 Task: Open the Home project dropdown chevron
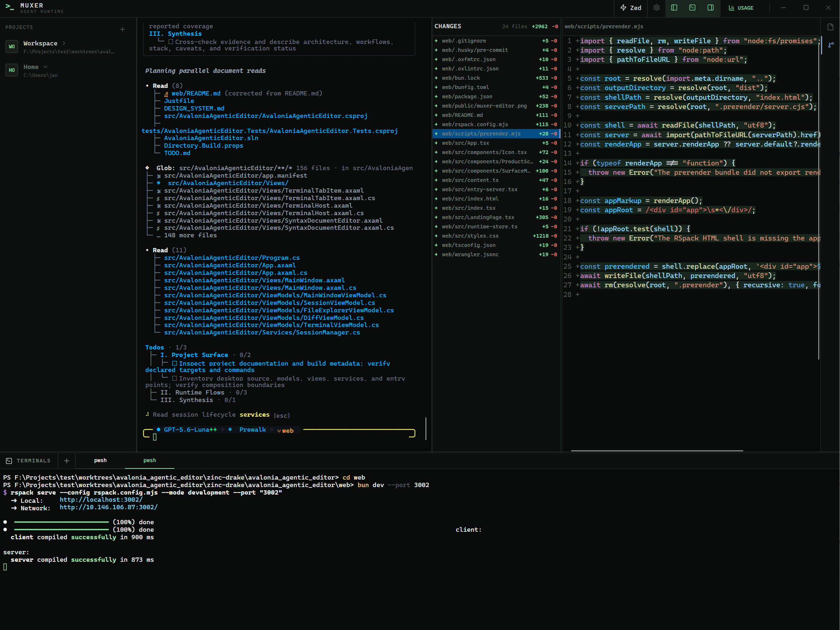(x=45, y=67)
